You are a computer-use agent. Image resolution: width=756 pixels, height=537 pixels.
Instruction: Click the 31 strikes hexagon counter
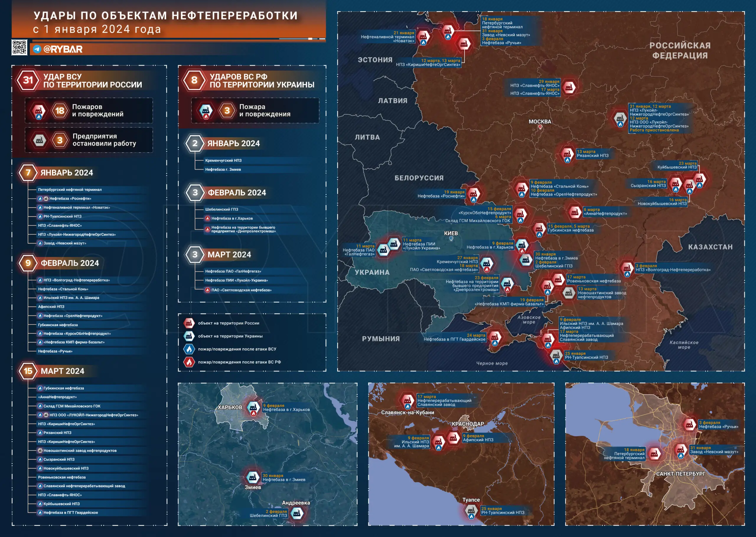point(28,80)
